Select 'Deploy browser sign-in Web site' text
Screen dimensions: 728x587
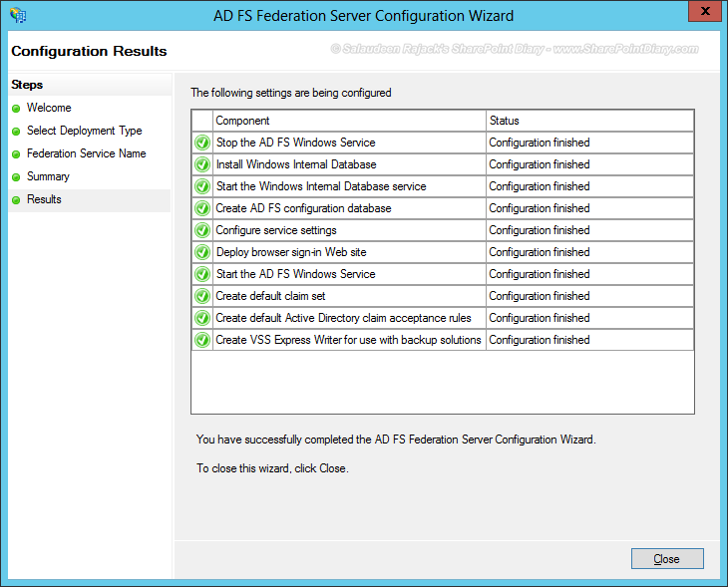[291, 252]
